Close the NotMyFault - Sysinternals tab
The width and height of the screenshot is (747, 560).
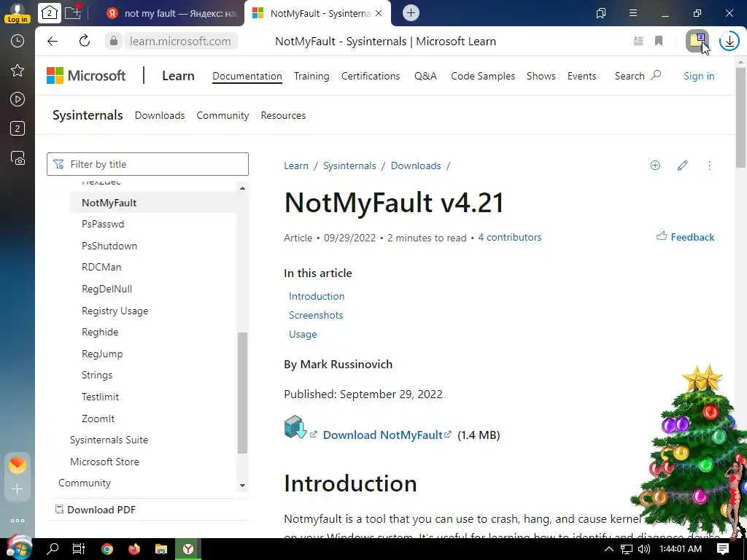tap(379, 13)
